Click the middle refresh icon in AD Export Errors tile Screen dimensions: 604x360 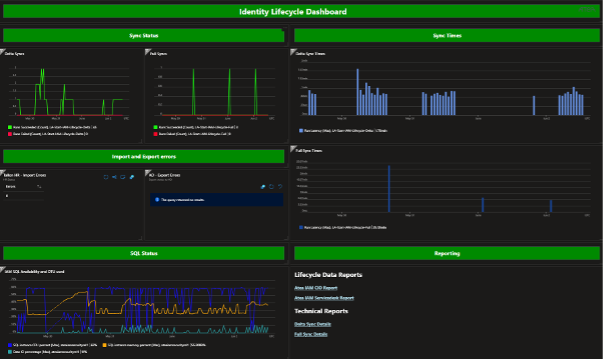click(x=272, y=187)
